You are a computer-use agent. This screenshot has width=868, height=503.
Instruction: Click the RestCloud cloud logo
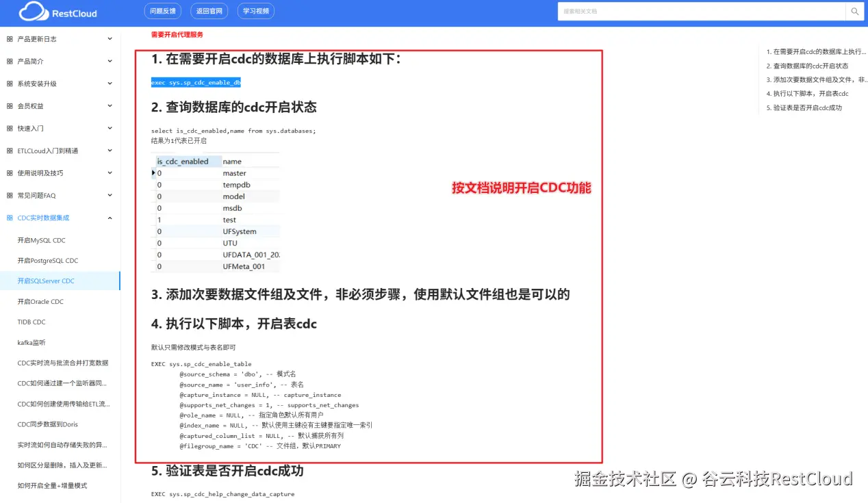click(x=35, y=12)
